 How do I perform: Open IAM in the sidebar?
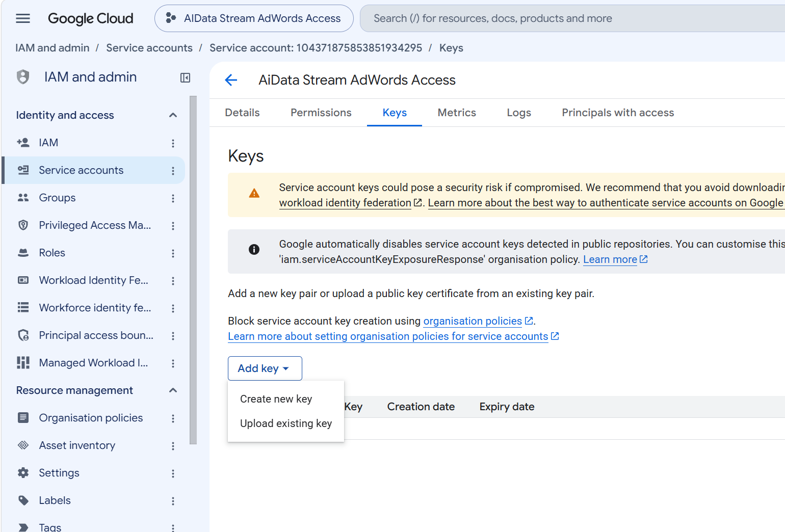[48, 143]
